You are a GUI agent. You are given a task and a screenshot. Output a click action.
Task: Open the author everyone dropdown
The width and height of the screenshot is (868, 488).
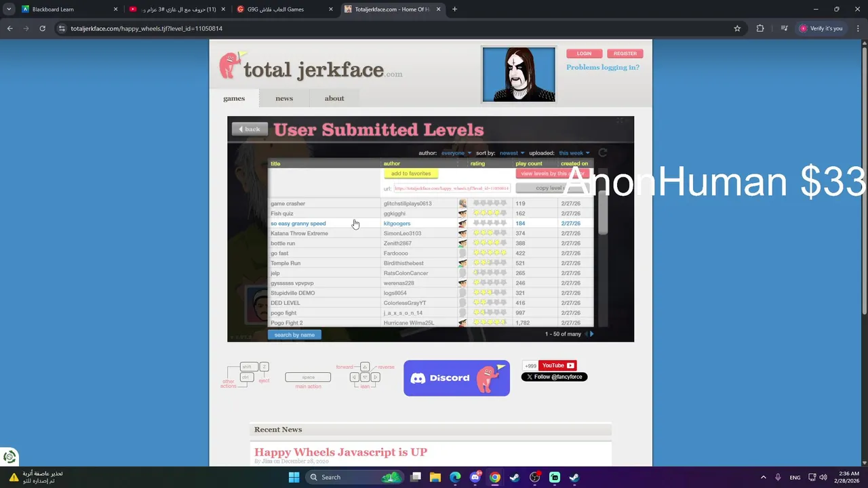(456, 153)
